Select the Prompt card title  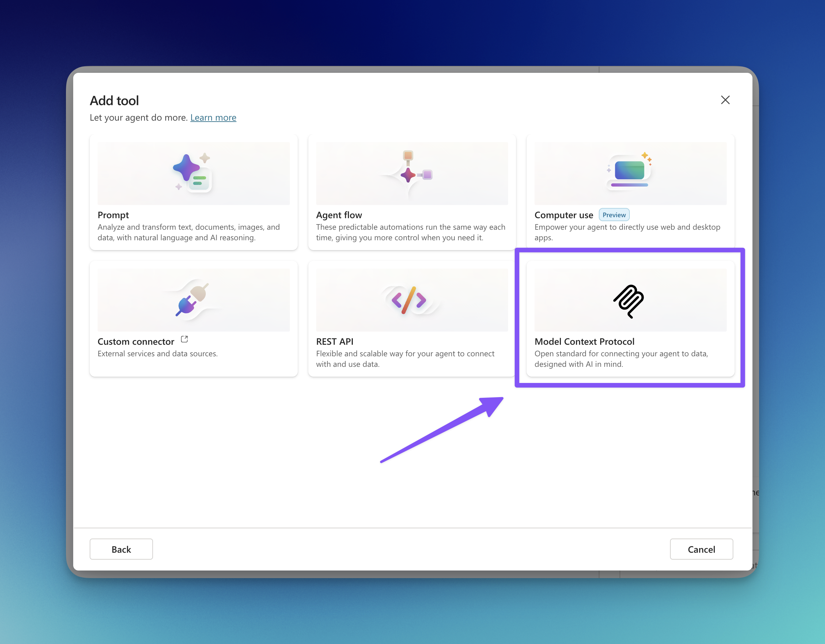113,215
